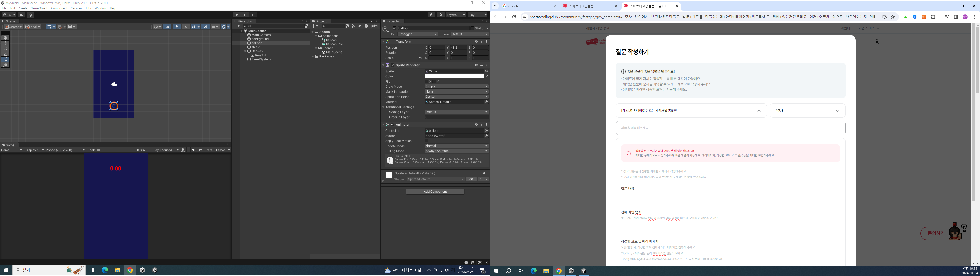Select the Move tool in Scene toolbar

click(5, 43)
